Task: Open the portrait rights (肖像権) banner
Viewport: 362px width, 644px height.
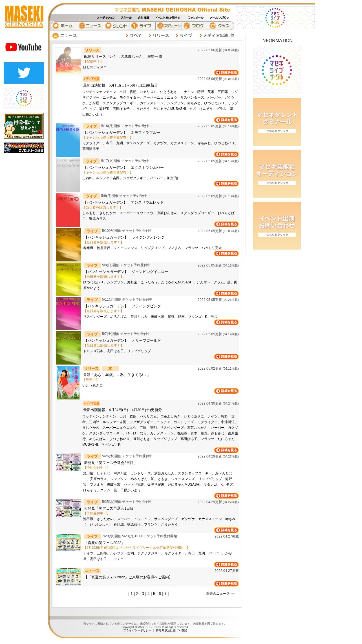Action: [x=24, y=126]
